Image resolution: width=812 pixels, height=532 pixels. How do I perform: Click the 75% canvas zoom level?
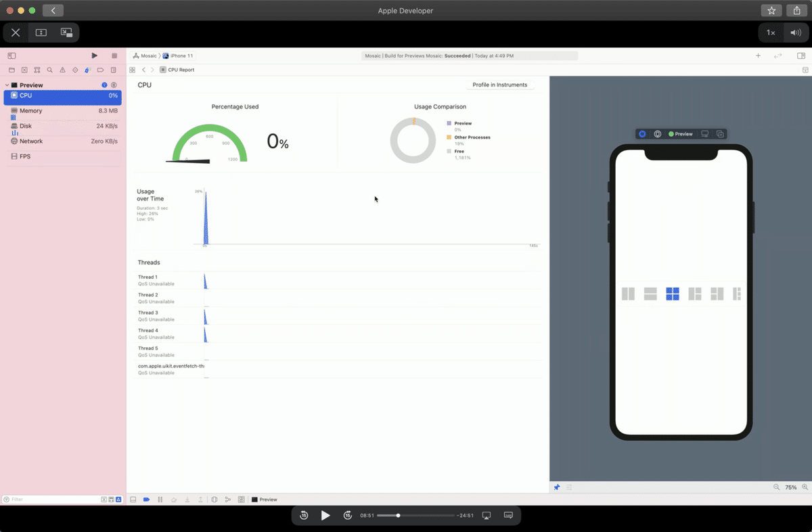pyautogui.click(x=791, y=487)
